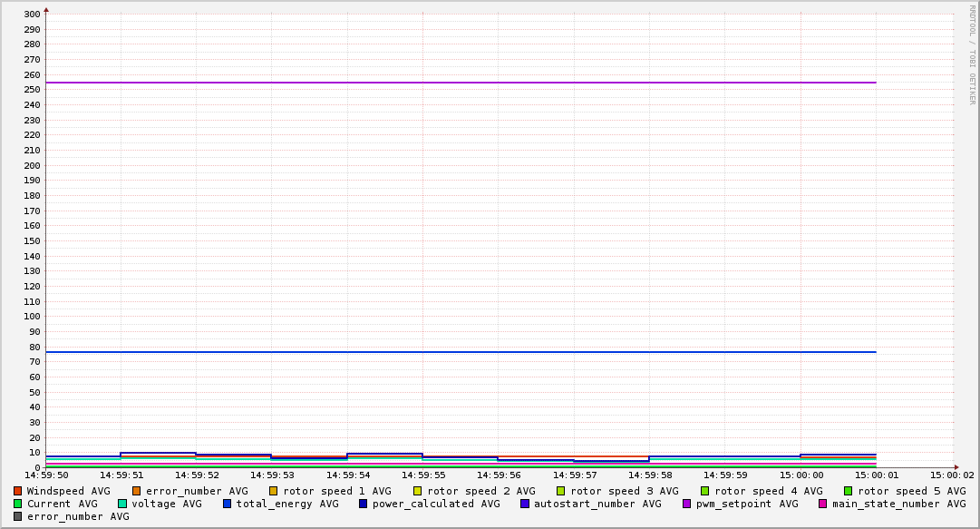
Task: Select the 'pwm_setpoint AVG' legend text
Action: pos(747,504)
